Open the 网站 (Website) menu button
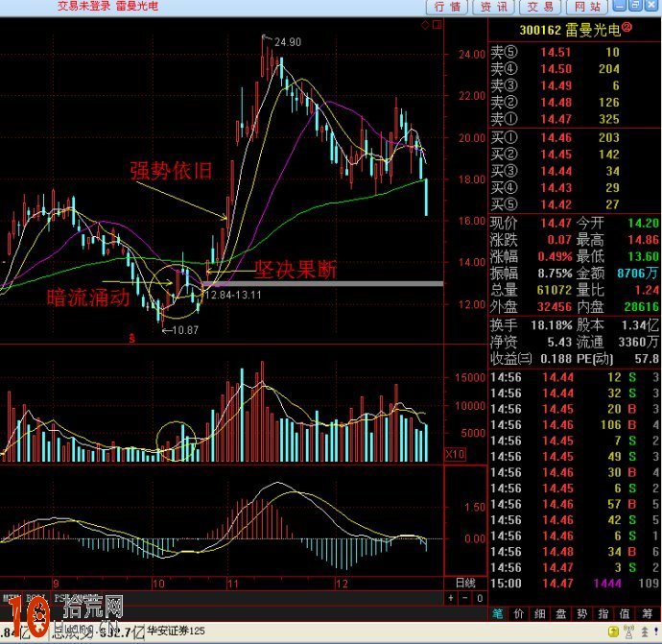The width and height of the screenshot is (662, 644). coord(586,7)
